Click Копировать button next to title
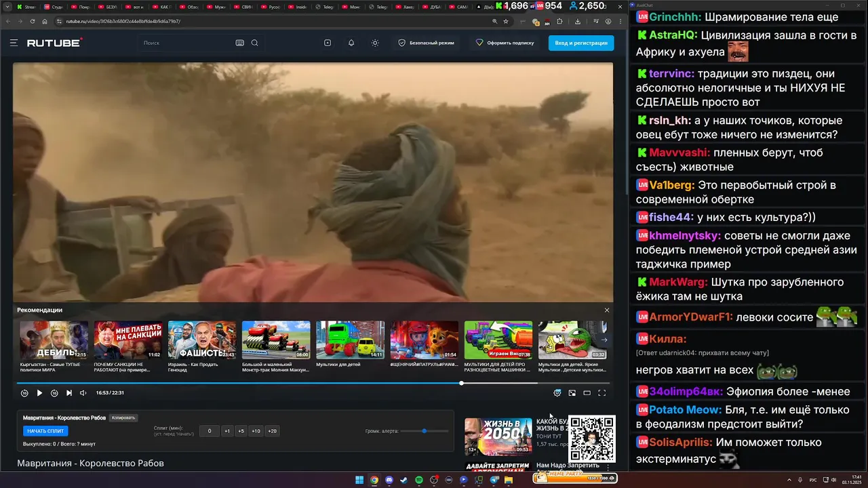The image size is (868, 488). [123, 418]
